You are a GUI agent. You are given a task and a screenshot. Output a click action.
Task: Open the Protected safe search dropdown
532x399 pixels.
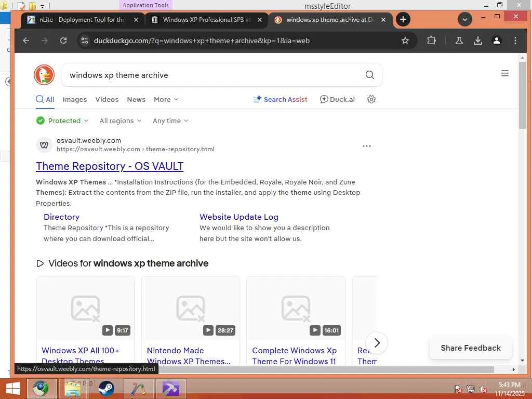pos(62,121)
